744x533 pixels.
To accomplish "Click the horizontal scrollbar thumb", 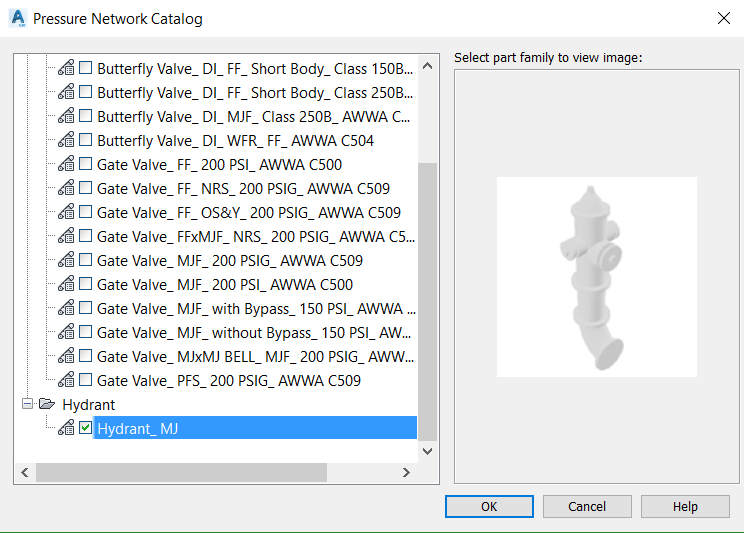I will coord(181,473).
